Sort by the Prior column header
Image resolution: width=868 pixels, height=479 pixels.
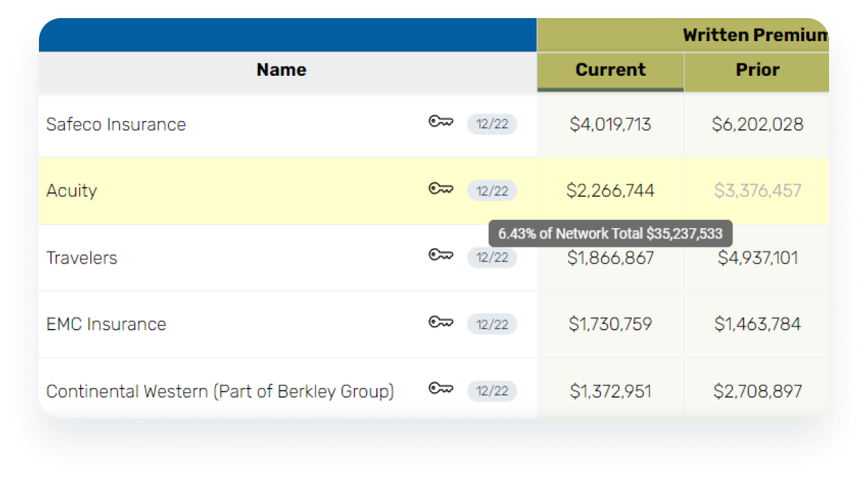tap(757, 70)
